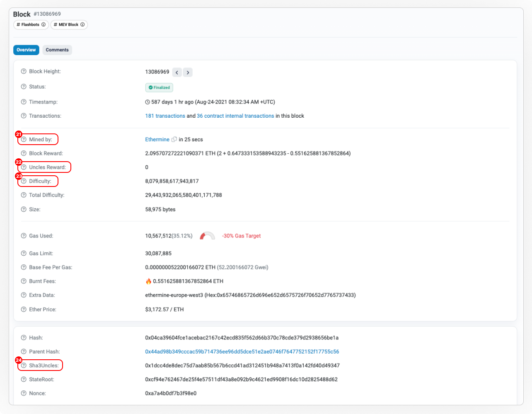Click the question icon beside Gas Used
This screenshot has width=532, height=414.
click(x=24, y=236)
